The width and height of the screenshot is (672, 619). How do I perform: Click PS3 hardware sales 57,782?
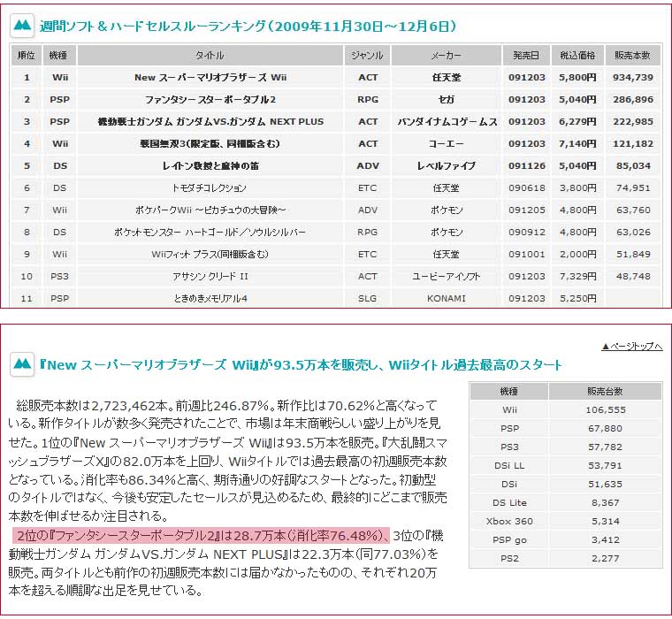(606, 447)
